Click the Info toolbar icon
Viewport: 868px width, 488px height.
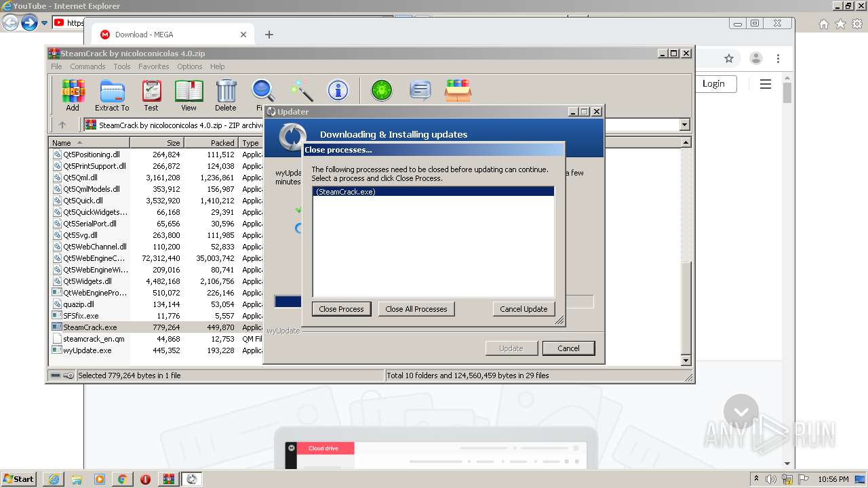338,90
